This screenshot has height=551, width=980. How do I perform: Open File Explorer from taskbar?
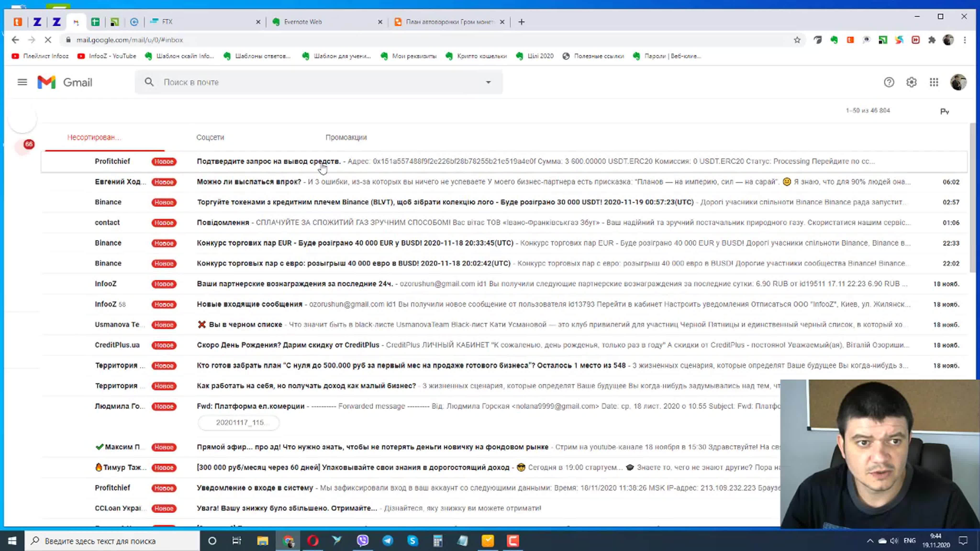point(262,540)
